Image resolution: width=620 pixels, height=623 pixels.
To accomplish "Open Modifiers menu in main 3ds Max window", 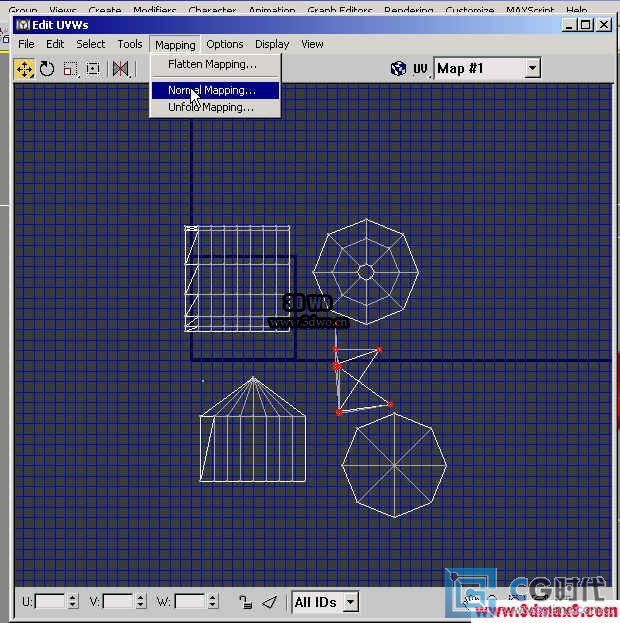I will click(154, 10).
